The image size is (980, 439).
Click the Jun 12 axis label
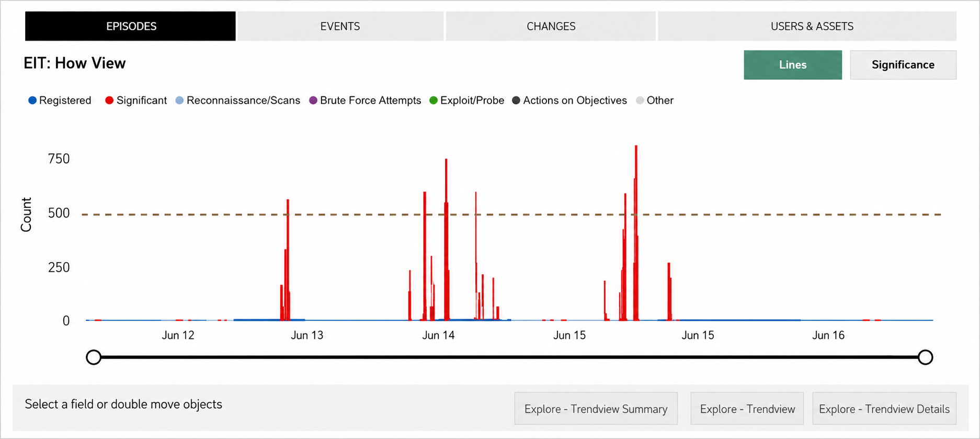point(178,335)
